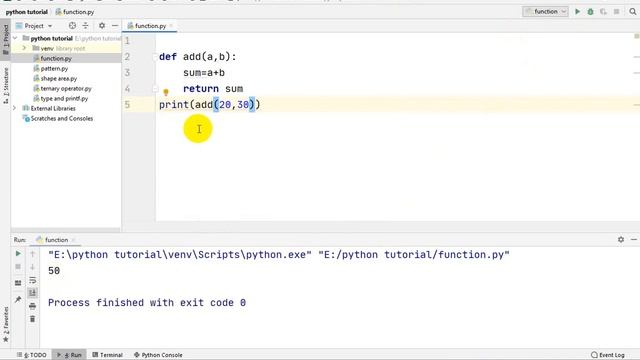Expand External Libraries node
Screen dimensions: 640x360
pyautogui.click(x=15, y=108)
